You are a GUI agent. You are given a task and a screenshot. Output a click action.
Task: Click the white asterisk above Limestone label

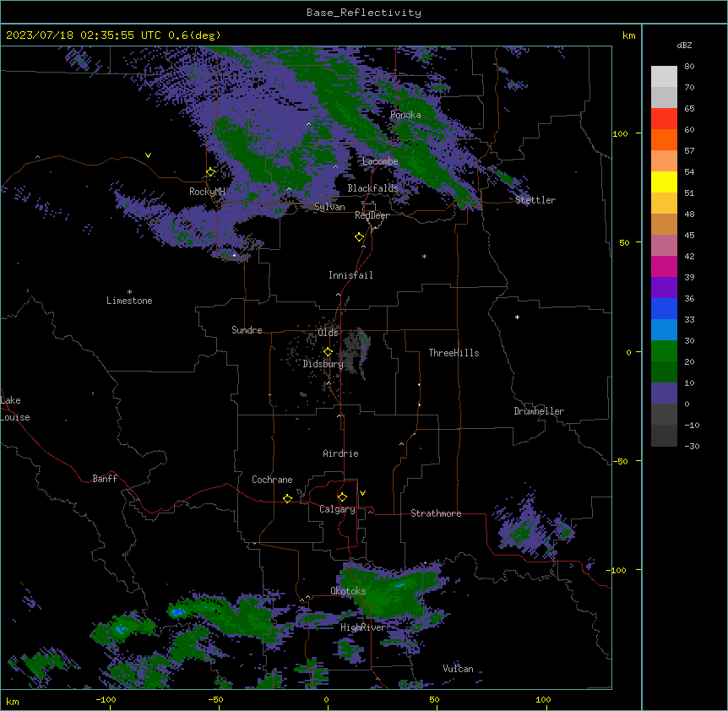[x=129, y=292]
